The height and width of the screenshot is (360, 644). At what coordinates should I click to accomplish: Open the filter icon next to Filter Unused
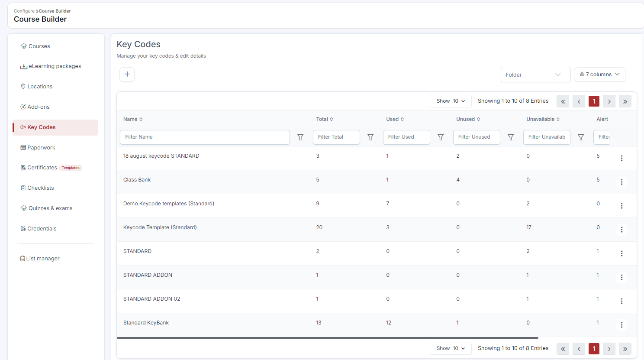(x=511, y=137)
